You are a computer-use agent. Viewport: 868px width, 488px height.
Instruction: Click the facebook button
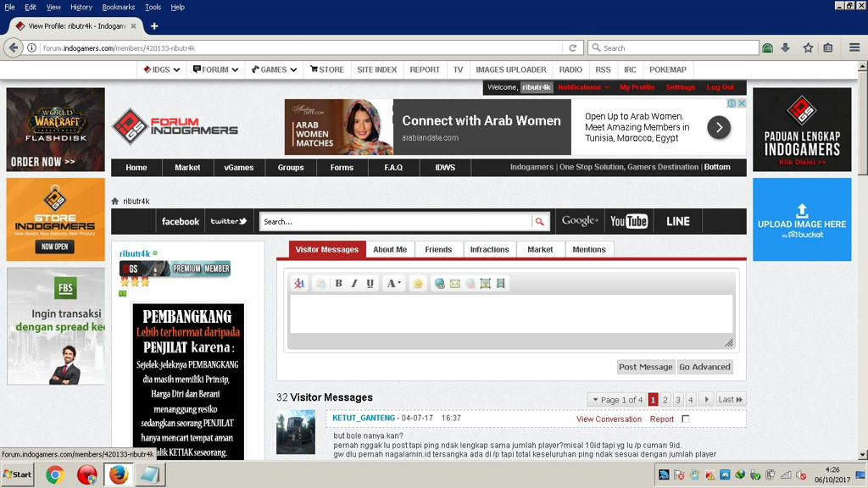[x=180, y=221]
